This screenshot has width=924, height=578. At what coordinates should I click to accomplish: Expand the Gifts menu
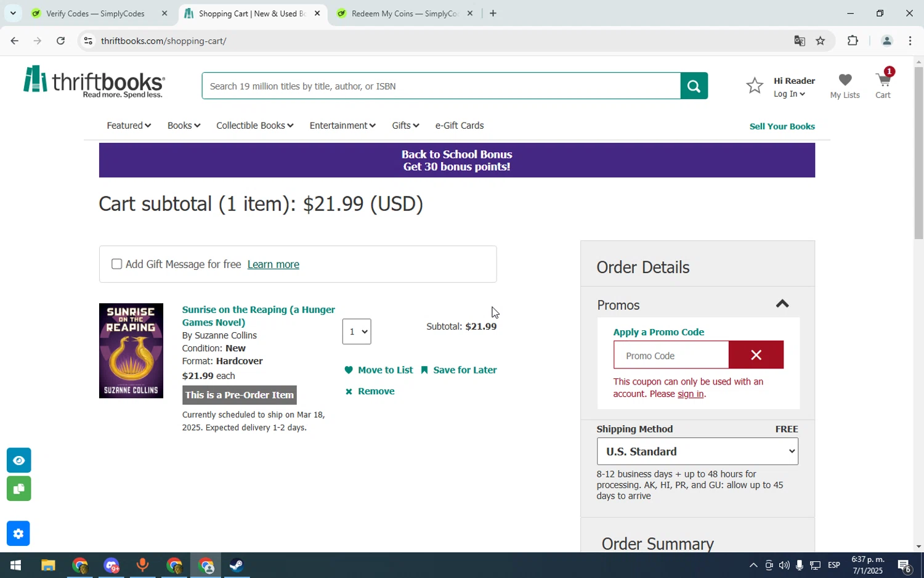pyautogui.click(x=405, y=125)
